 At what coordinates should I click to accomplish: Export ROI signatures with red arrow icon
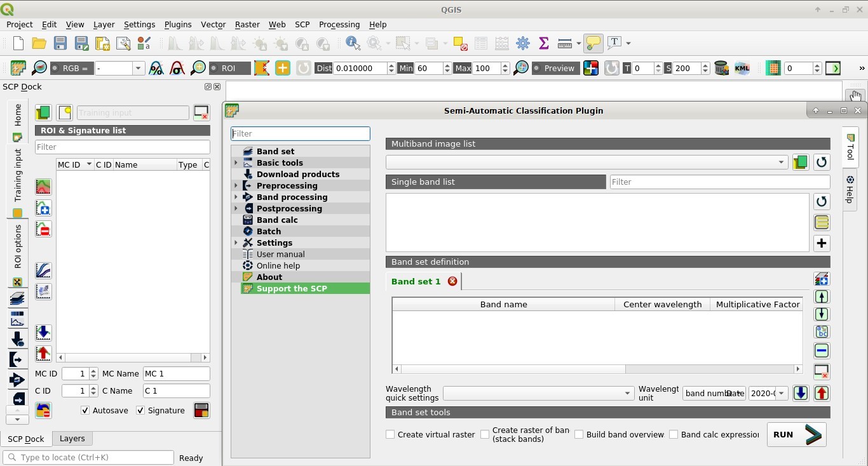[x=43, y=354]
